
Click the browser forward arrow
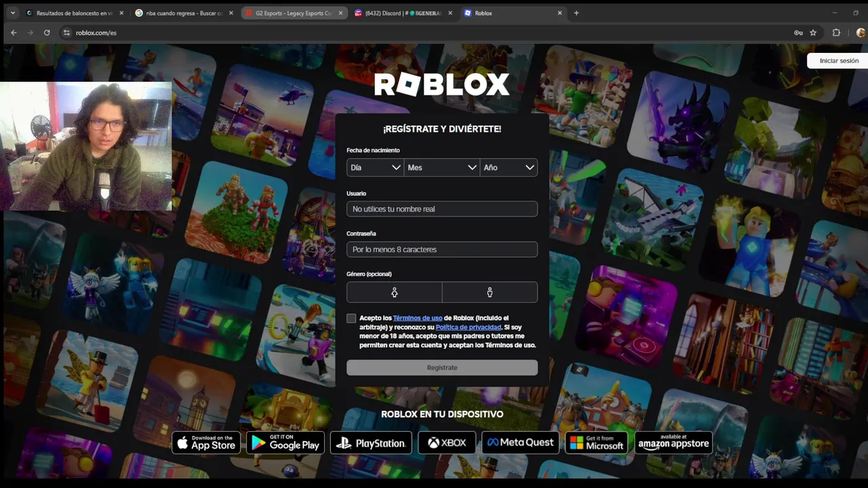click(x=31, y=33)
